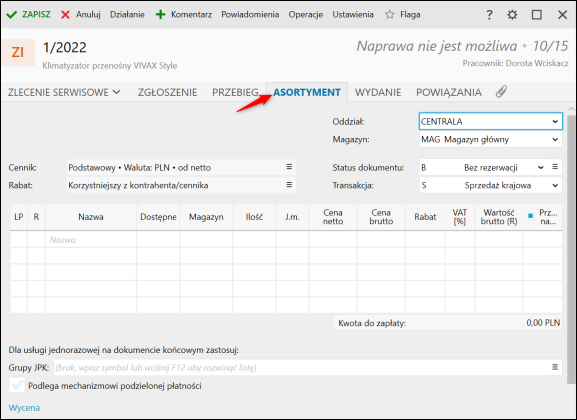
Task: Switch to the WYDANIE tab
Action: click(x=378, y=92)
